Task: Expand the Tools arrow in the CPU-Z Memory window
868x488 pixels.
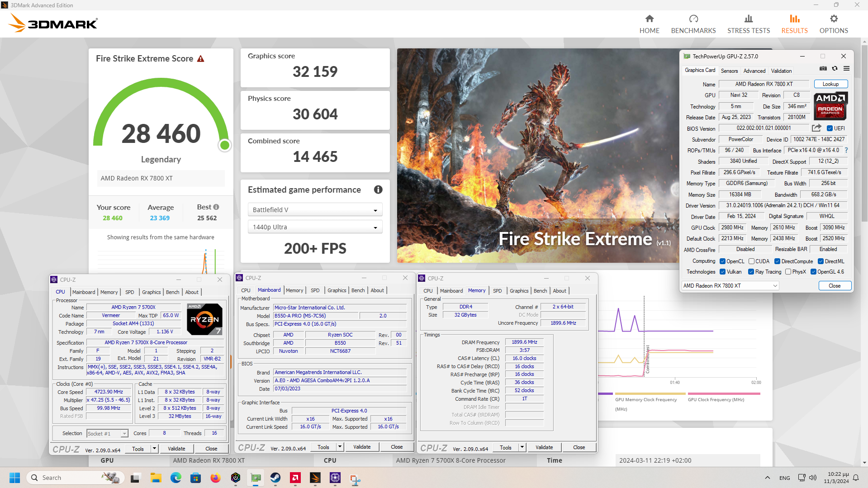Action: [x=522, y=447]
